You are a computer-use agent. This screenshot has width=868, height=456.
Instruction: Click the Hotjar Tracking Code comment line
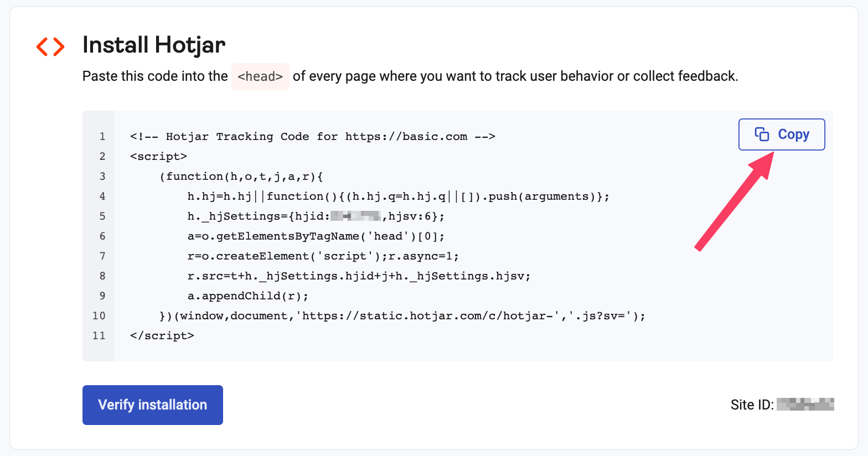313,137
